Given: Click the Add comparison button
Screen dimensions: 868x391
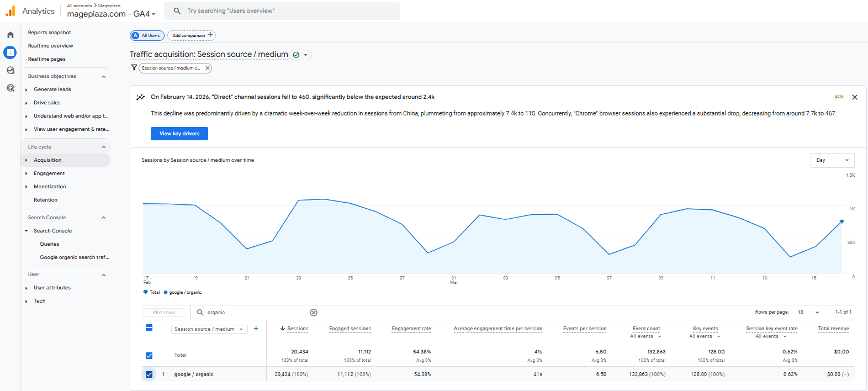Looking at the screenshot, I should click(192, 35).
